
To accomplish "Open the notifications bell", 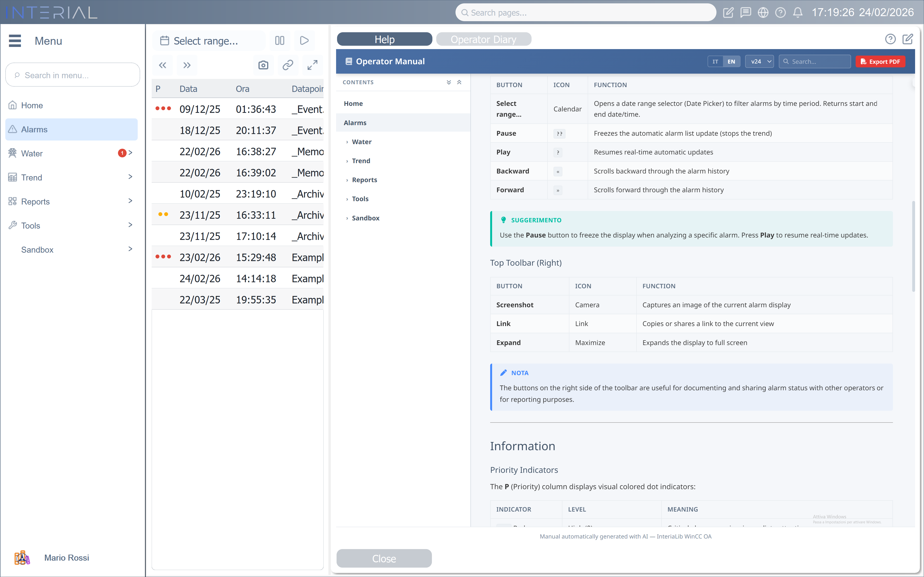I will click(x=798, y=13).
